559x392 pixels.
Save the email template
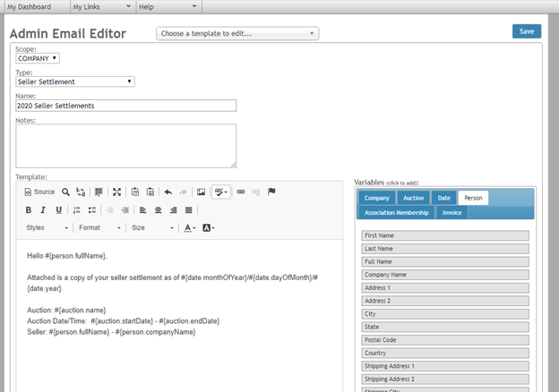pyautogui.click(x=527, y=31)
